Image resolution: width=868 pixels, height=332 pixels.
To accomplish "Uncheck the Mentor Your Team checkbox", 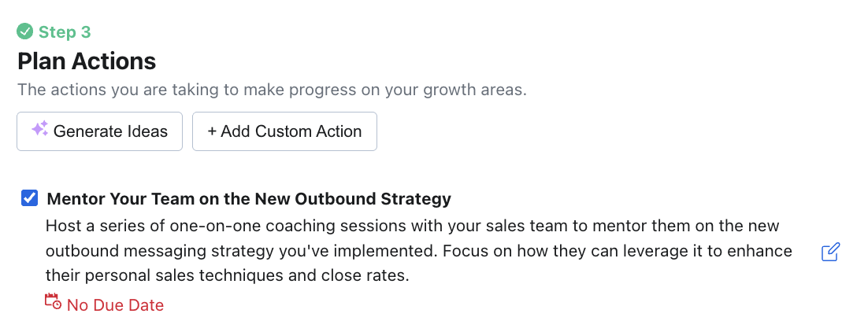I will (29, 198).
